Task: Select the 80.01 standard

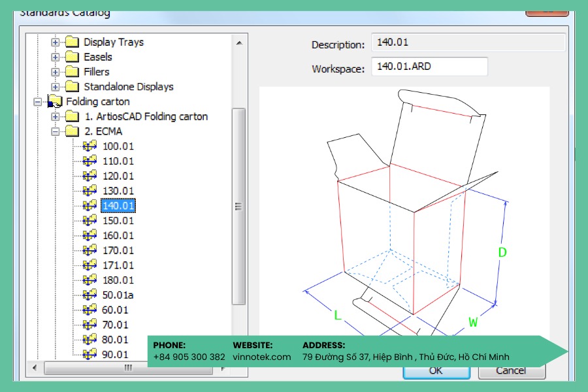Action: pos(115,340)
